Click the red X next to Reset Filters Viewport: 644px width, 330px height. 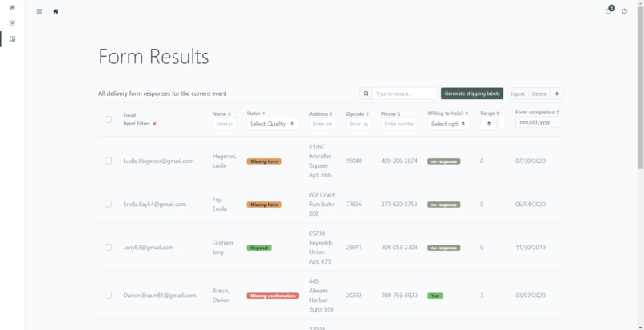(x=154, y=124)
